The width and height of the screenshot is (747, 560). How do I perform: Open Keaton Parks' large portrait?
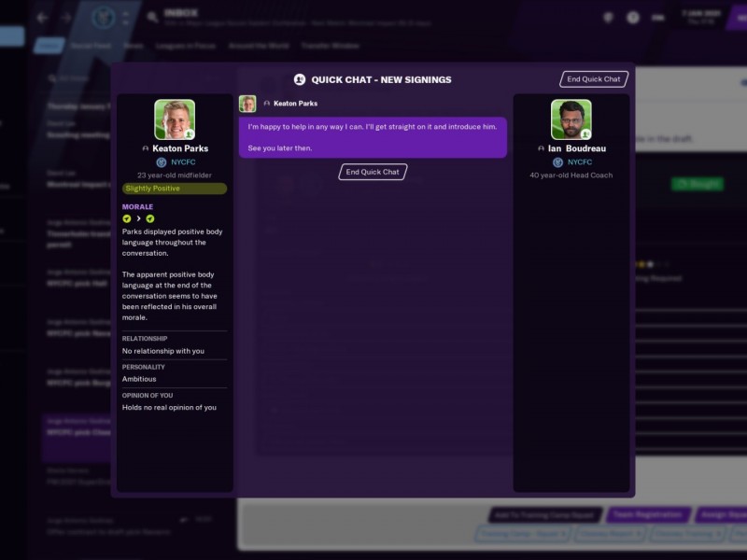tap(175, 119)
